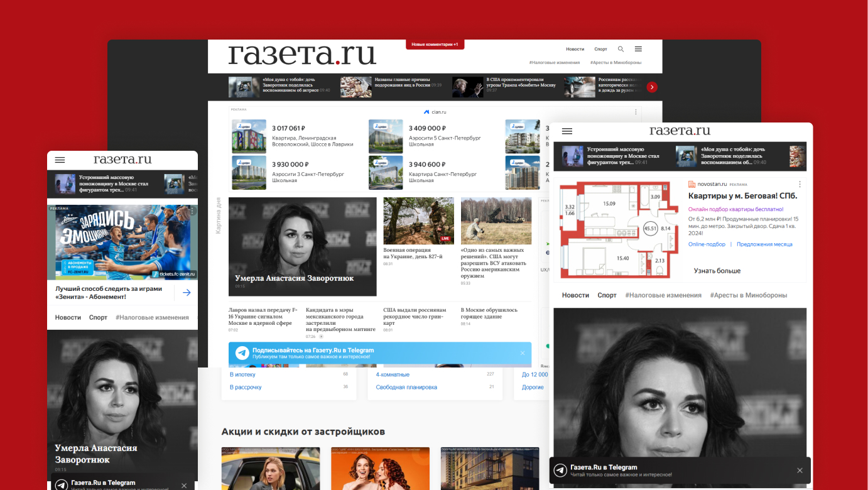868x490 pixels.
Task: Select Спорт tab in tablet view
Action: [x=607, y=295]
